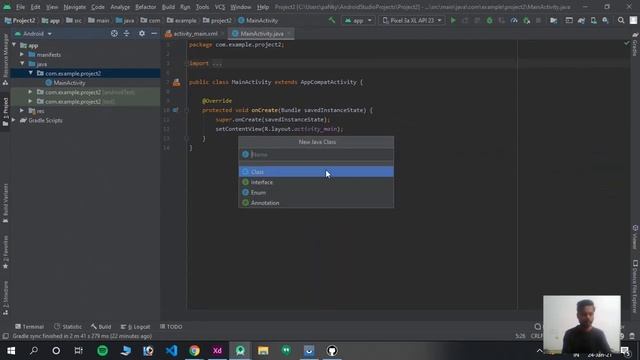Viewport: 640px width, 360px height.
Task: Sync project with Gradle files icon
Action: point(581,20)
